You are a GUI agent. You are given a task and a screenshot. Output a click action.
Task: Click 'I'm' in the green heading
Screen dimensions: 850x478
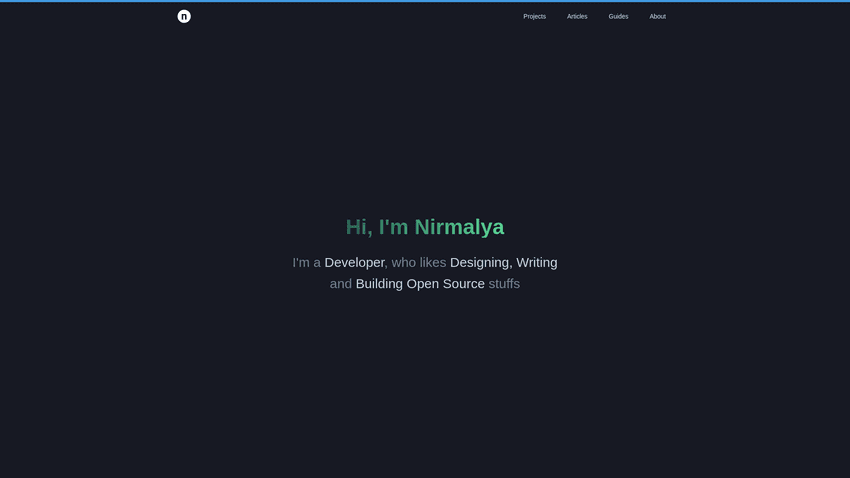(393, 227)
